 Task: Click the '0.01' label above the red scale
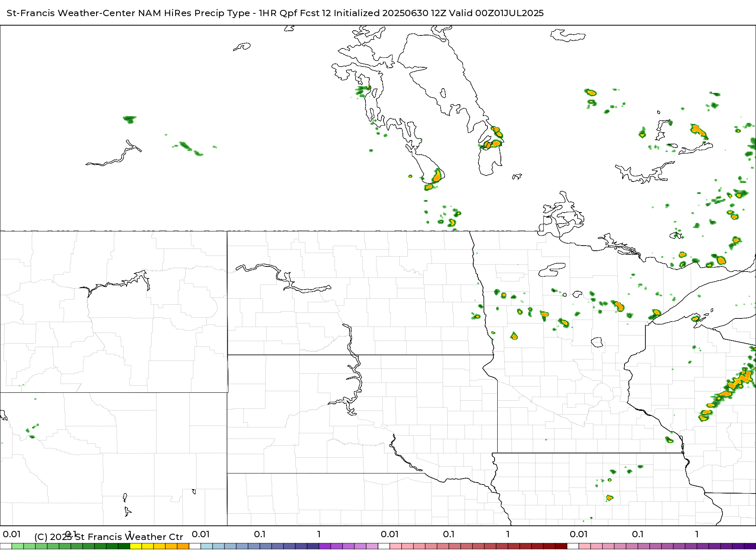[x=390, y=534]
